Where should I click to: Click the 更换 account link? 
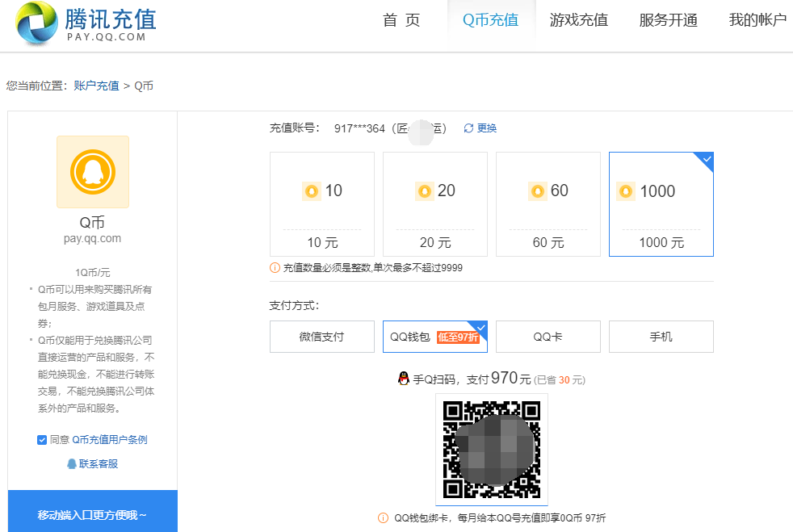point(487,128)
